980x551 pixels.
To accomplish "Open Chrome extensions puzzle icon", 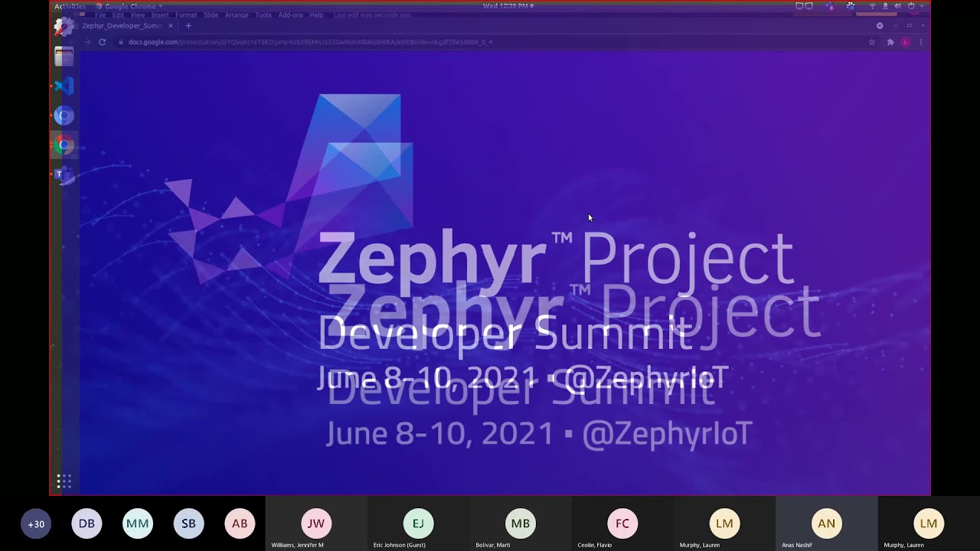I will 890,42.
